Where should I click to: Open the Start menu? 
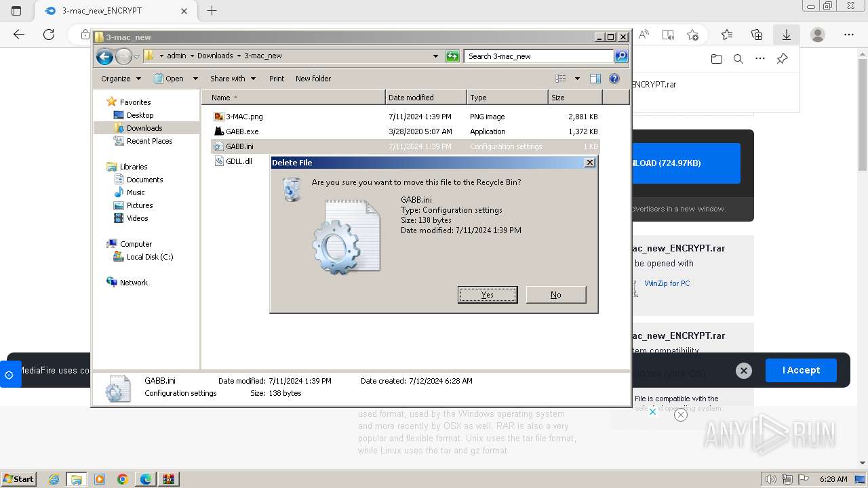coord(19,479)
